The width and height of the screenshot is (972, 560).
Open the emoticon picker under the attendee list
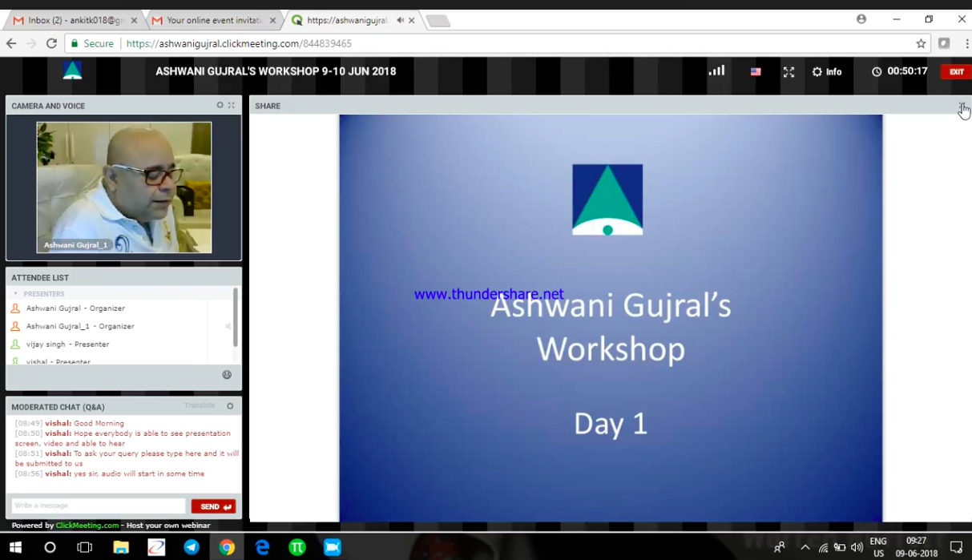tap(227, 375)
